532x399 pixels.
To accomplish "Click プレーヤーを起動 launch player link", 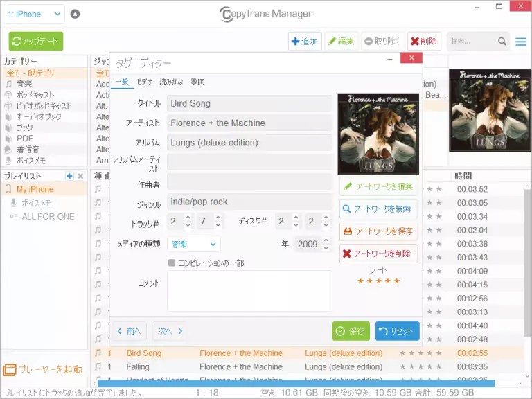I will (43, 369).
